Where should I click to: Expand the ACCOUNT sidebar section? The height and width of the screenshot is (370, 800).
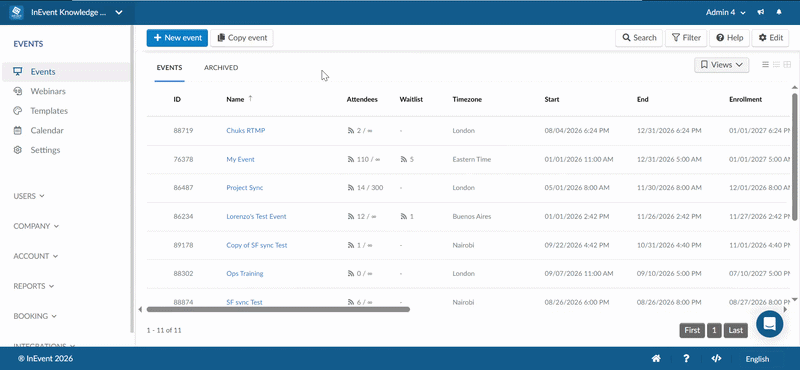[x=36, y=256]
